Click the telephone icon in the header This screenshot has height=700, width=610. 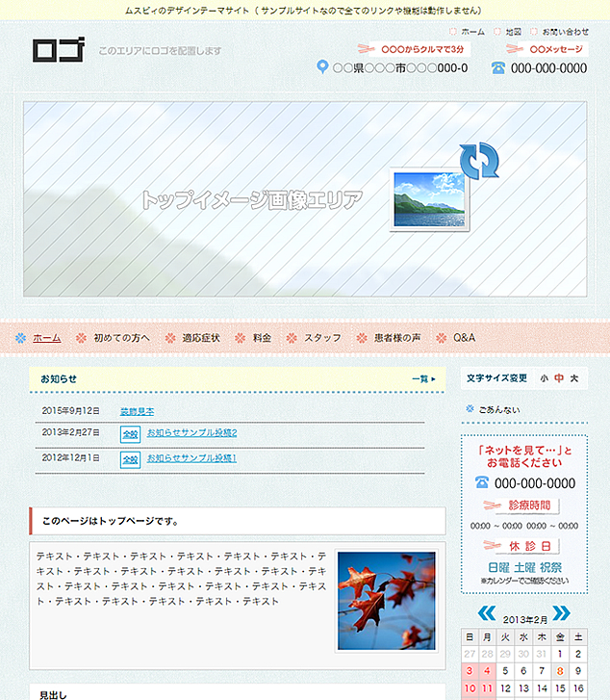498,67
